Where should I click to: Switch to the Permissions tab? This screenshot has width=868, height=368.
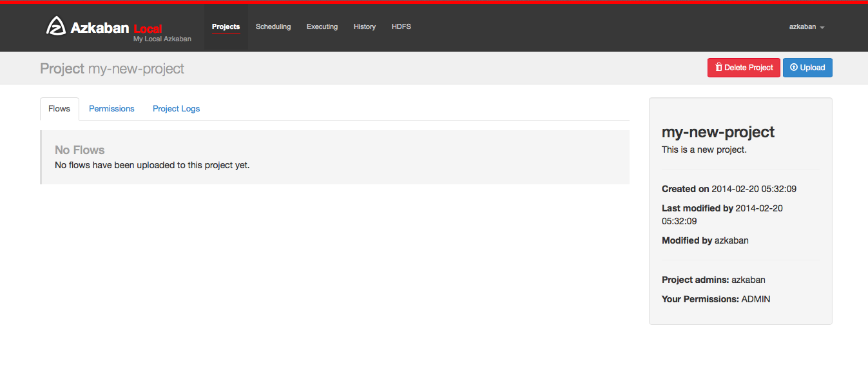(111, 109)
